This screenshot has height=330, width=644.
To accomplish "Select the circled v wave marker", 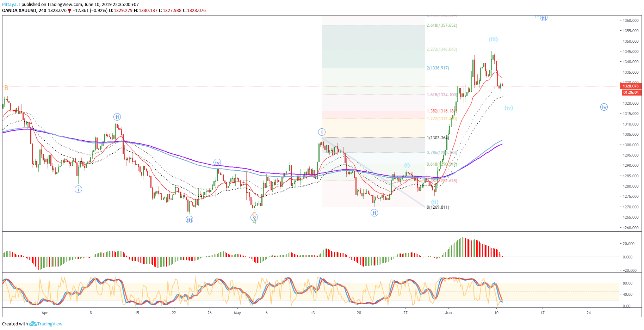I will coord(254,217).
